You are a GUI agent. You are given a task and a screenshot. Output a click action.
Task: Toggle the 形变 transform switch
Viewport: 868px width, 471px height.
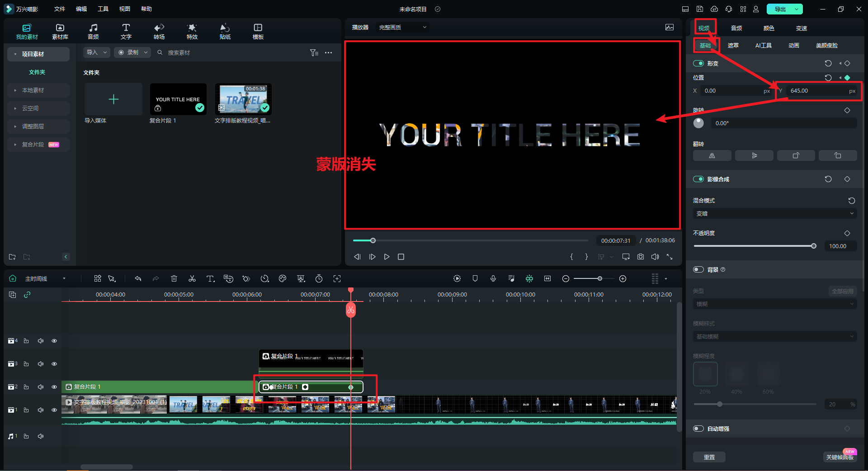pyautogui.click(x=698, y=64)
